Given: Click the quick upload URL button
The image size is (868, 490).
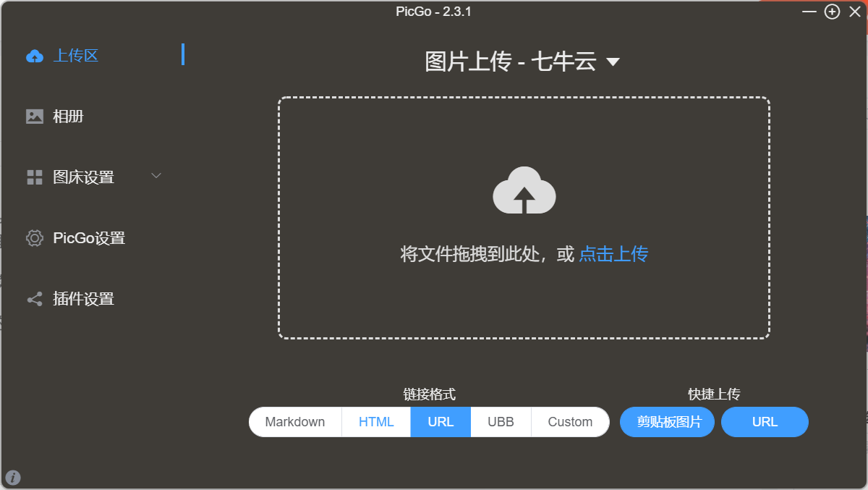Looking at the screenshot, I should point(765,422).
